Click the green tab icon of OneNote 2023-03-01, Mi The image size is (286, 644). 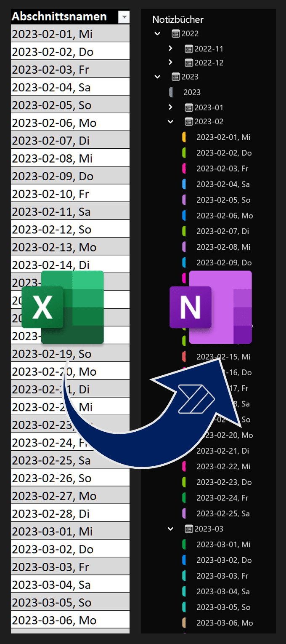click(184, 544)
